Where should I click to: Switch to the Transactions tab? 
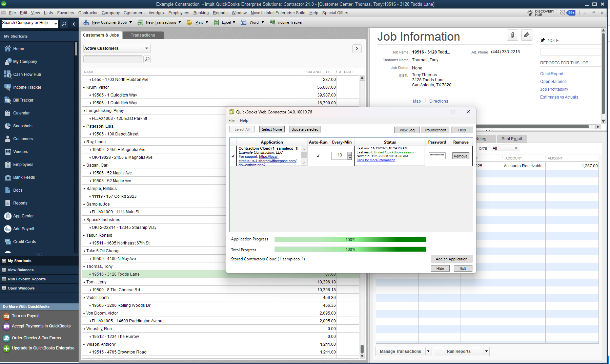click(x=143, y=35)
